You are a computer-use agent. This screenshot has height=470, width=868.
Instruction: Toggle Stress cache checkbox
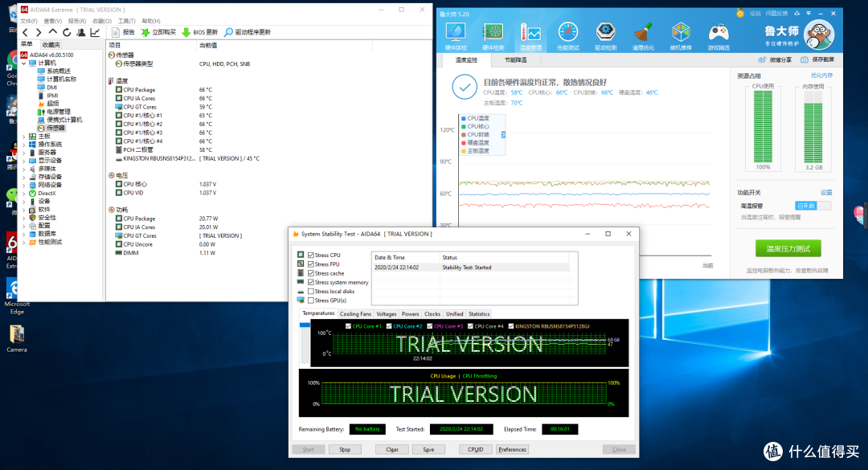click(x=311, y=273)
